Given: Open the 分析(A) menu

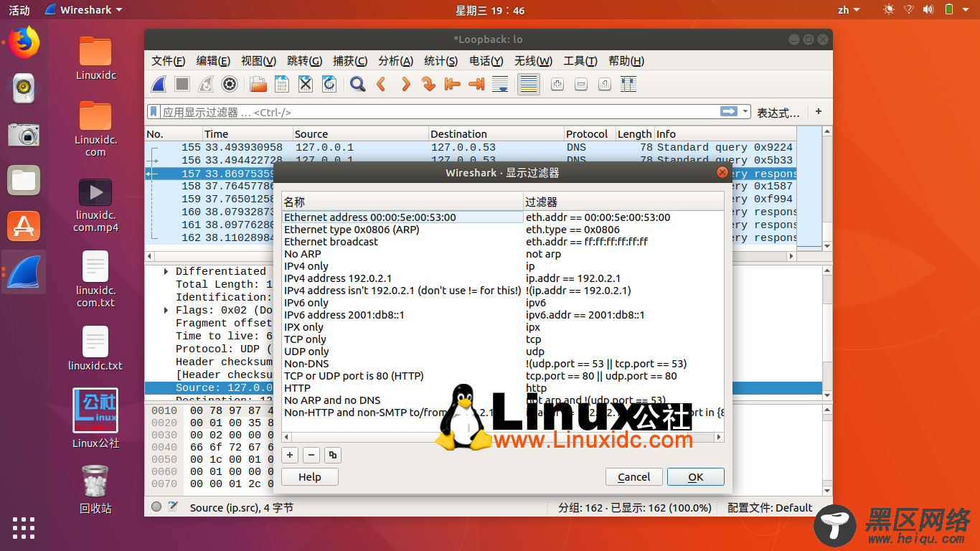Looking at the screenshot, I should click(395, 61).
